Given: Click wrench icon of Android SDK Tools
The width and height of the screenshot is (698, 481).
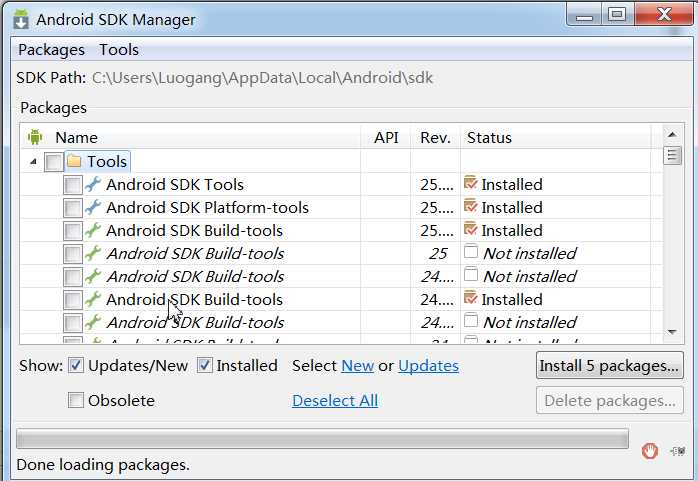Looking at the screenshot, I should [x=93, y=184].
